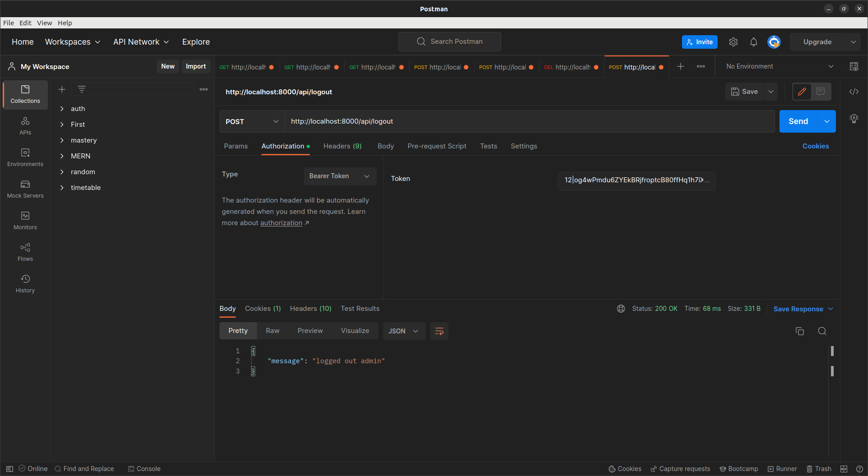The height and width of the screenshot is (476, 868).
Task: Open the code snippet generator
Action: [x=854, y=92]
